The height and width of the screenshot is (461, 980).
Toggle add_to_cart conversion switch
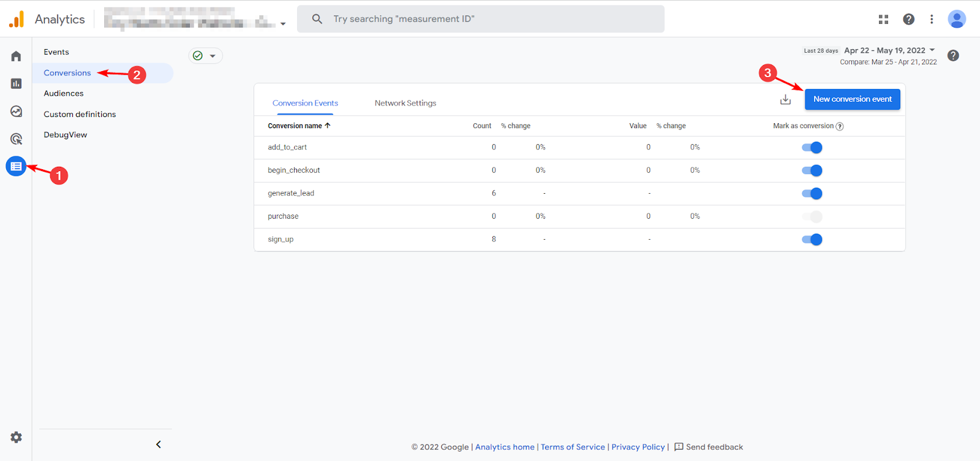pos(812,148)
